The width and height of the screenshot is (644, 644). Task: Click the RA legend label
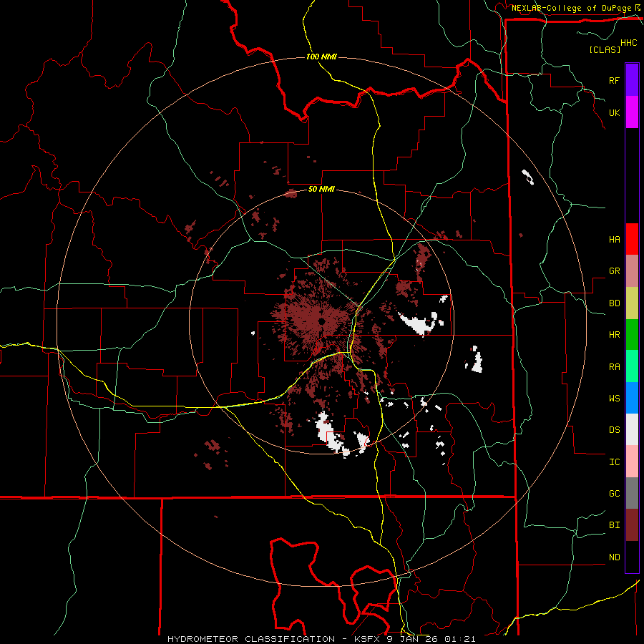click(614, 367)
